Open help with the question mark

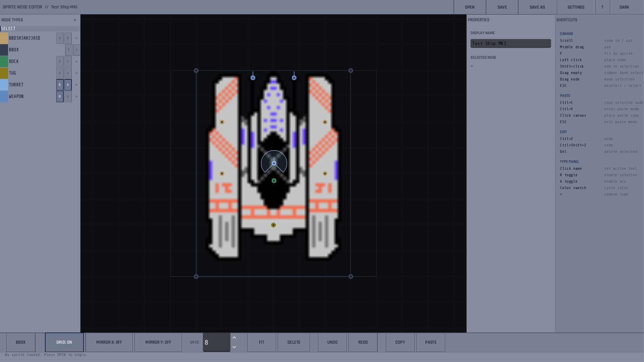[x=602, y=7]
